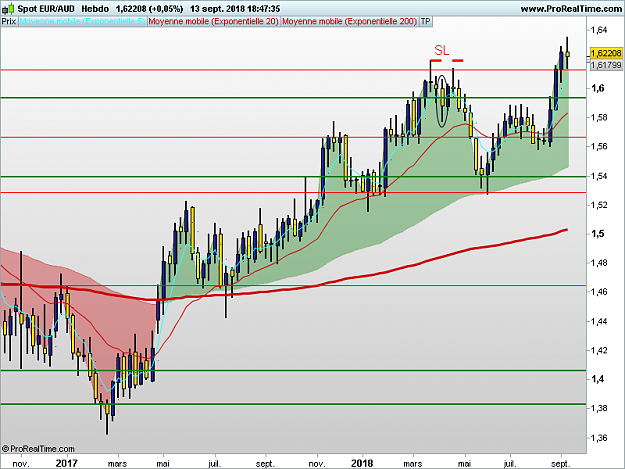Click the 2018 year label on time axis
The height and width of the screenshot is (469, 625).
pyautogui.click(x=362, y=463)
